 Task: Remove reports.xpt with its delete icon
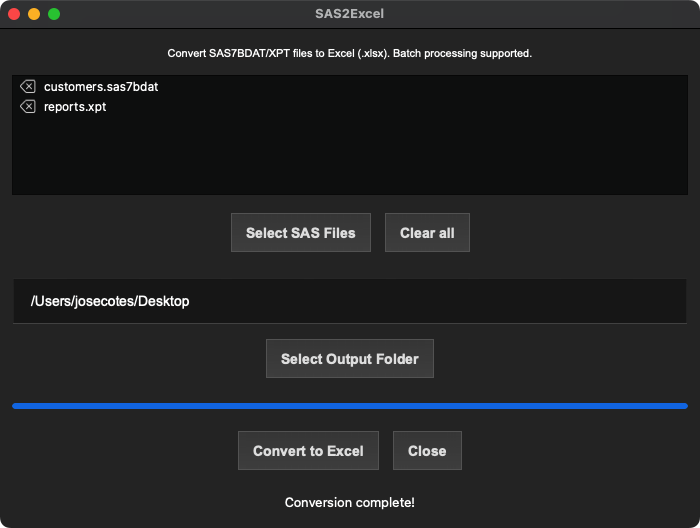28,107
